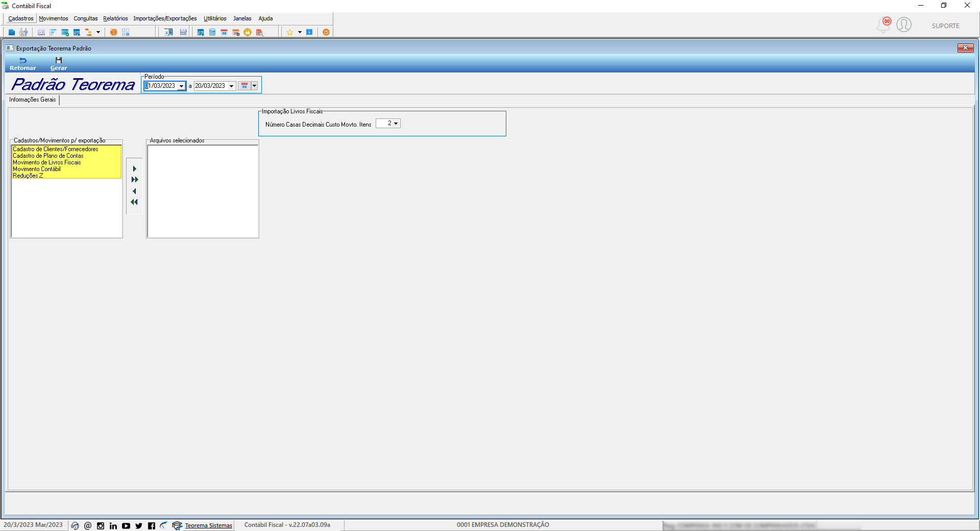Select Reduções Z list item

tap(66, 176)
